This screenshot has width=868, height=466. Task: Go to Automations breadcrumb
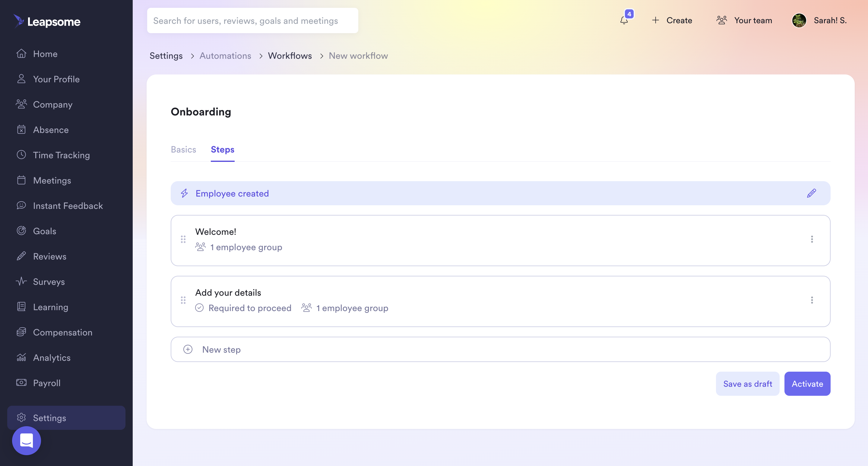[225, 56]
